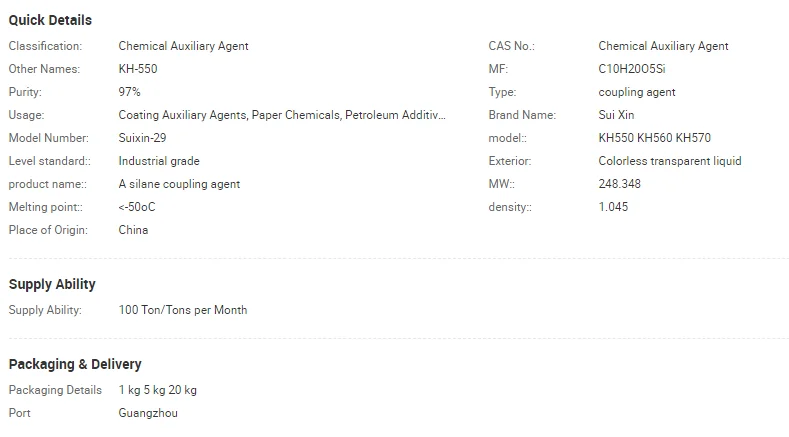This screenshot has height=437, width=789.
Task: Click the Industrial grade value
Action: pyautogui.click(x=159, y=161)
